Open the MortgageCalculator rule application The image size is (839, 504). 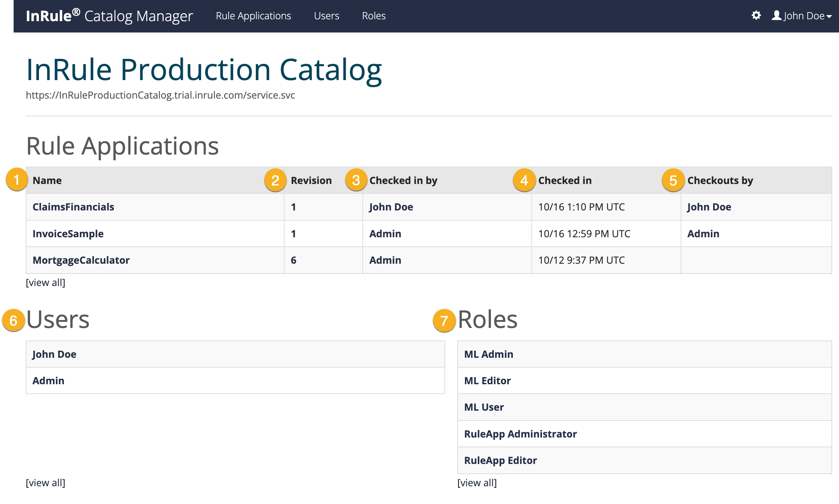[x=81, y=260]
